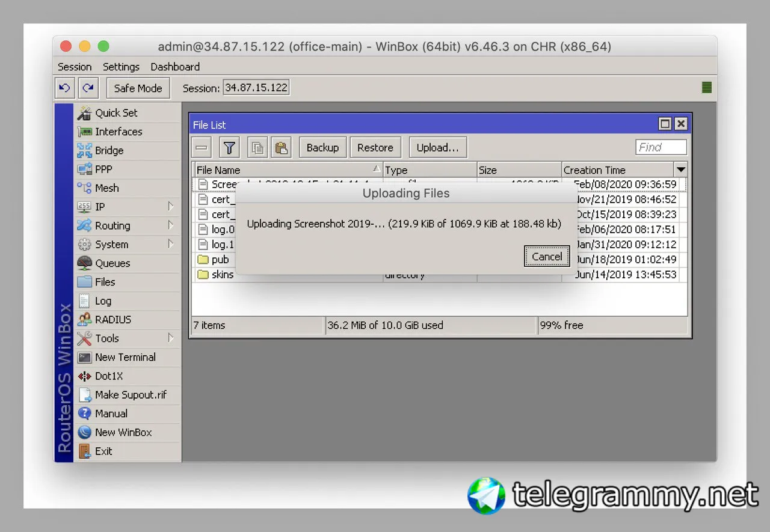Open the Tools sidebar menu
This screenshot has height=532, width=770.
[x=128, y=338]
